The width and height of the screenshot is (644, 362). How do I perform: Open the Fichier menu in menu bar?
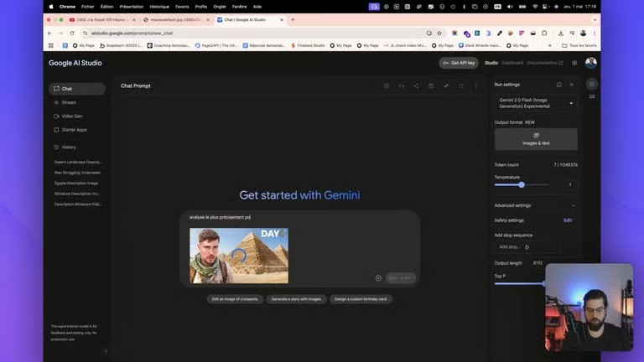point(87,7)
